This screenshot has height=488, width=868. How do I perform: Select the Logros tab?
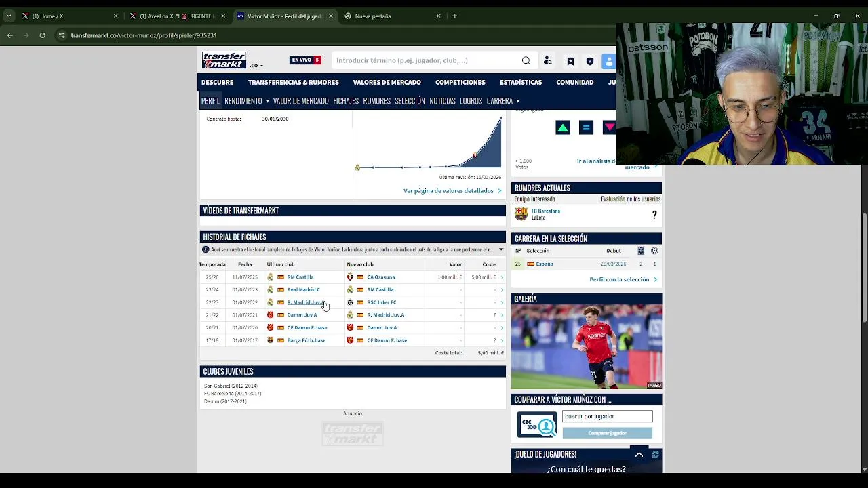[471, 101]
